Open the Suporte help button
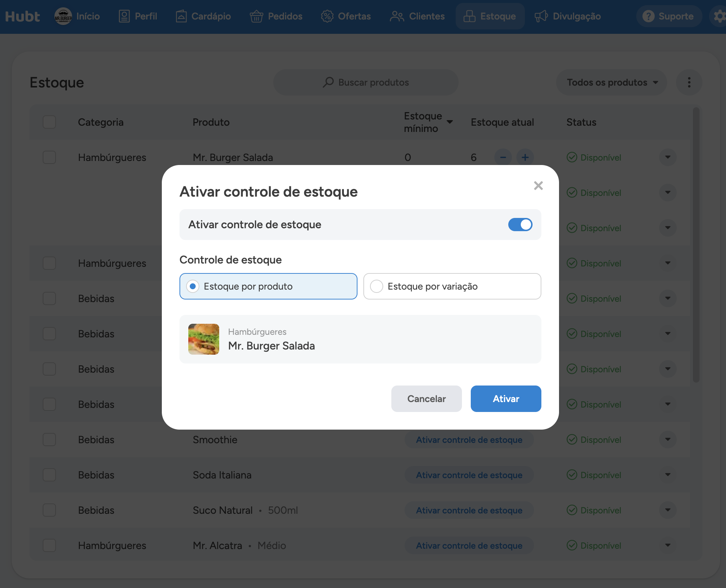 (x=669, y=17)
